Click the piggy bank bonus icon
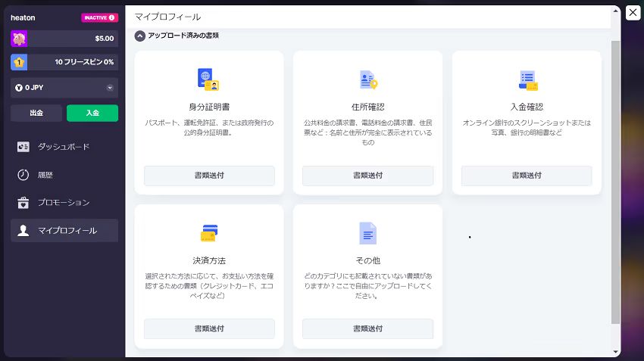 19,39
